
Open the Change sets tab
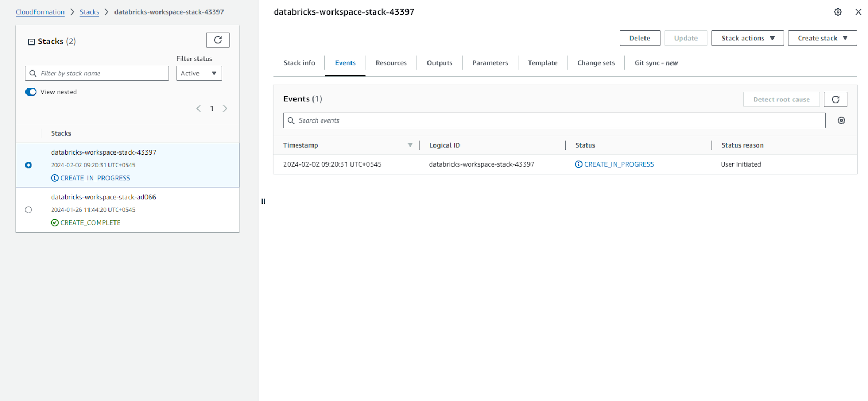pyautogui.click(x=596, y=63)
